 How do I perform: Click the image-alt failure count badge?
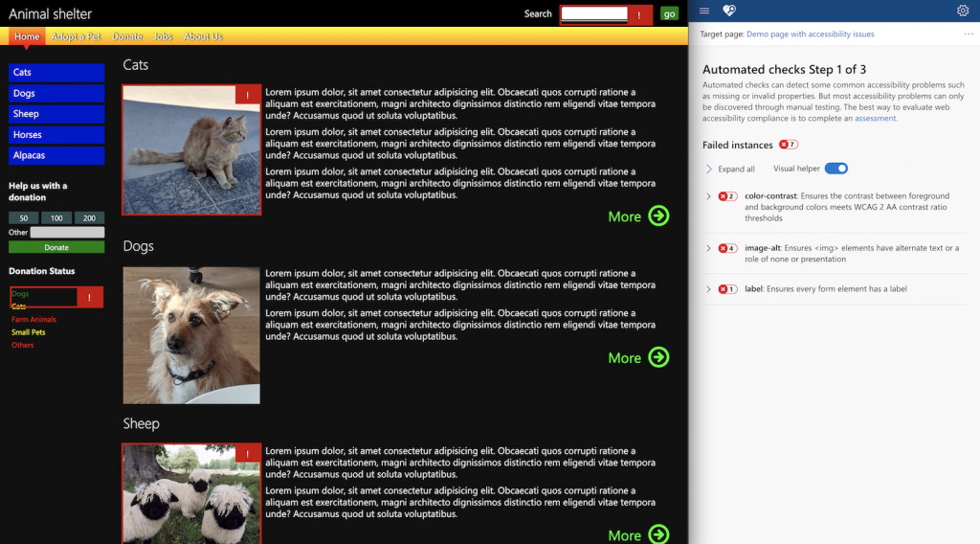(727, 248)
